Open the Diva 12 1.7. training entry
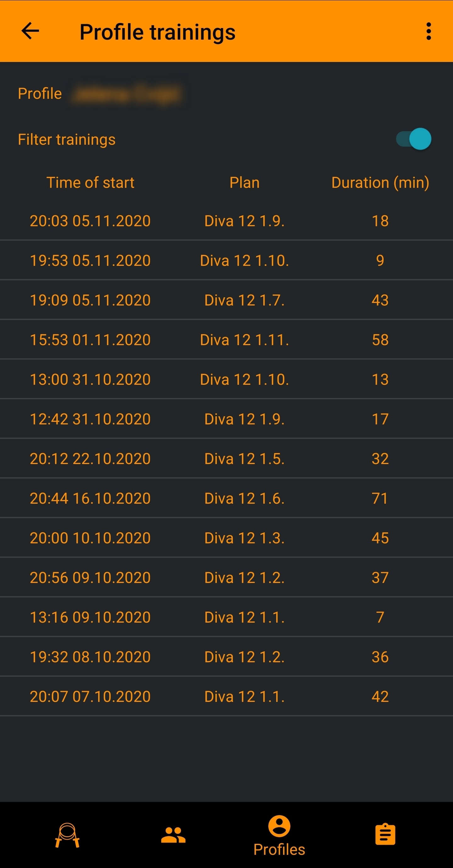Screen dimensions: 453x868 [226, 300]
